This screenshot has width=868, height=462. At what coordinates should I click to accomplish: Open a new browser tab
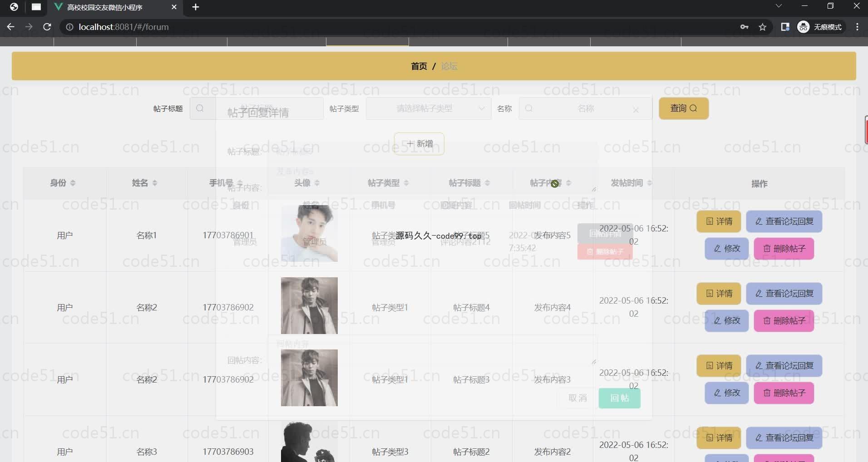click(x=196, y=7)
